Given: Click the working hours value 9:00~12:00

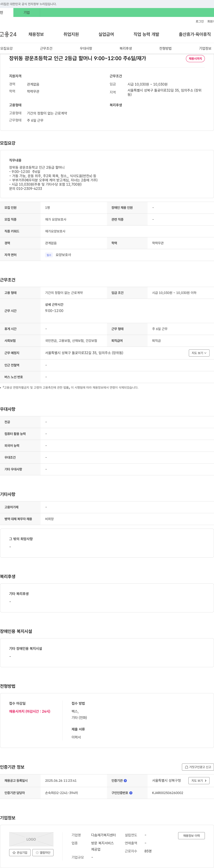Looking at the screenshot, I should tap(54, 311).
